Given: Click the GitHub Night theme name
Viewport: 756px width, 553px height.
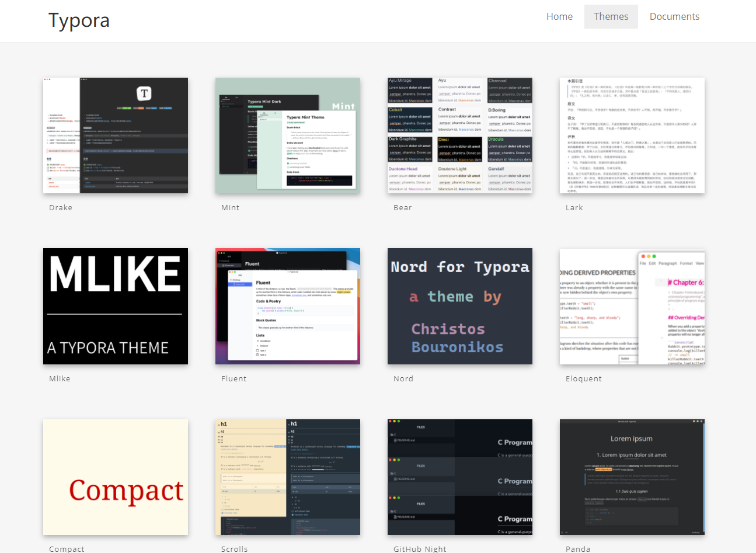Looking at the screenshot, I should (x=420, y=549).
